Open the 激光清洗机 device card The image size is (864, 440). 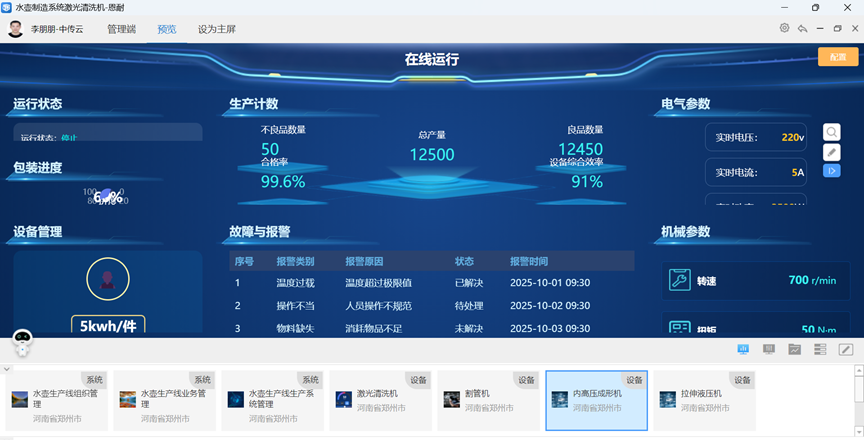tap(381, 400)
